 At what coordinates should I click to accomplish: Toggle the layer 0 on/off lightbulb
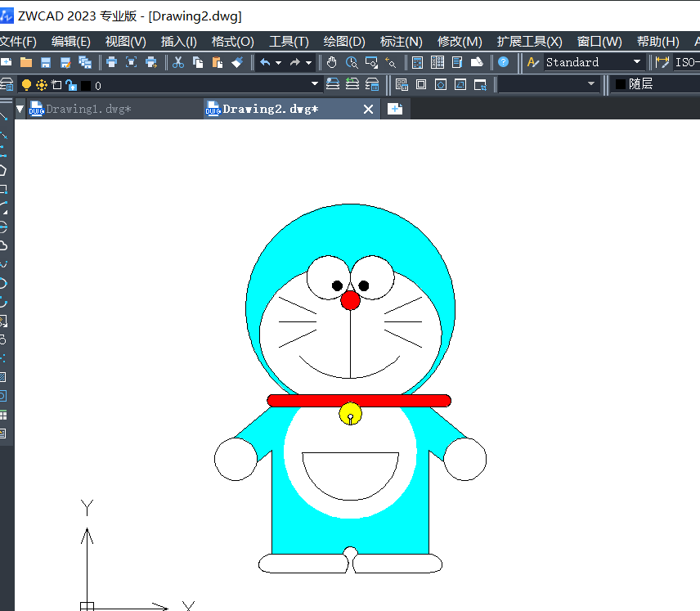26,85
